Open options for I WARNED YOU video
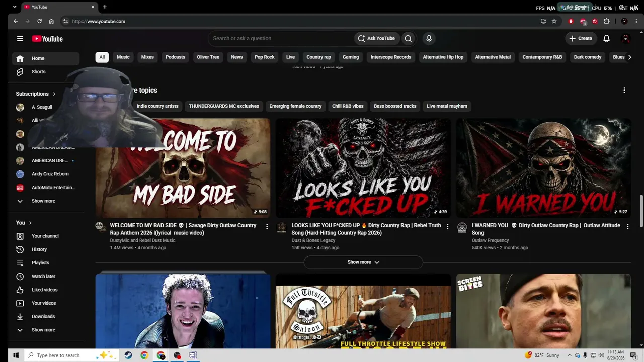Viewport: 644px width, 362px height. click(x=627, y=227)
